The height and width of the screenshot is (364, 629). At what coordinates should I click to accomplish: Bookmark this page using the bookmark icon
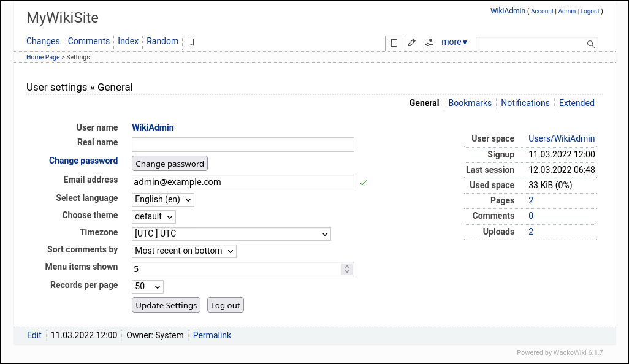click(191, 42)
